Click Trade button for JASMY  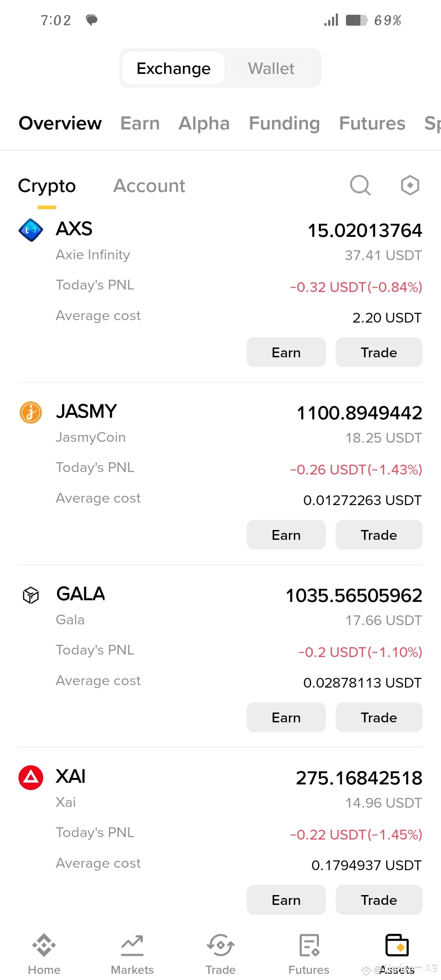point(379,535)
